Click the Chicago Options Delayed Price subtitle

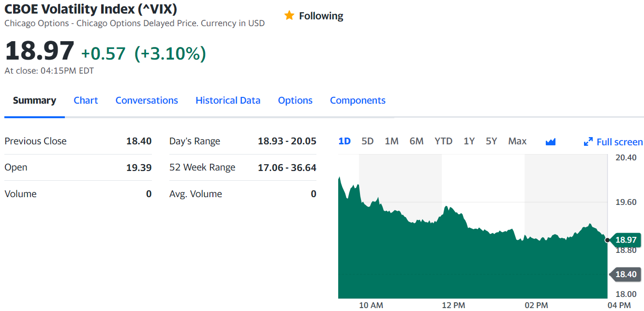135,23
